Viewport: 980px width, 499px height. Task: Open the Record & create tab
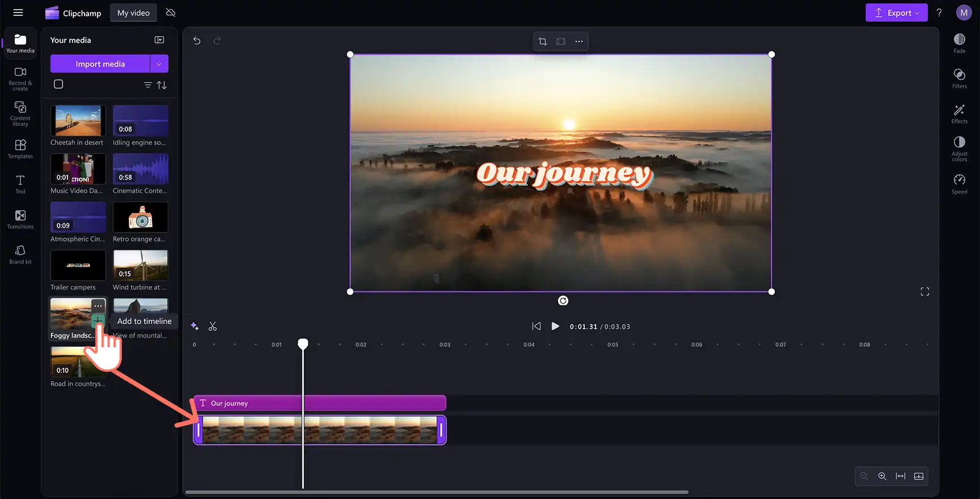click(20, 79)
